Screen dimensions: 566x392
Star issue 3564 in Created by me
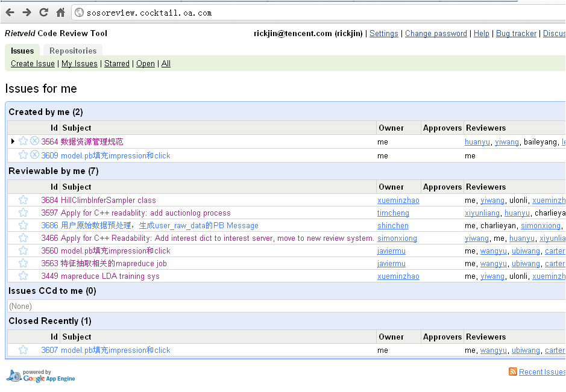click(23, 141)
